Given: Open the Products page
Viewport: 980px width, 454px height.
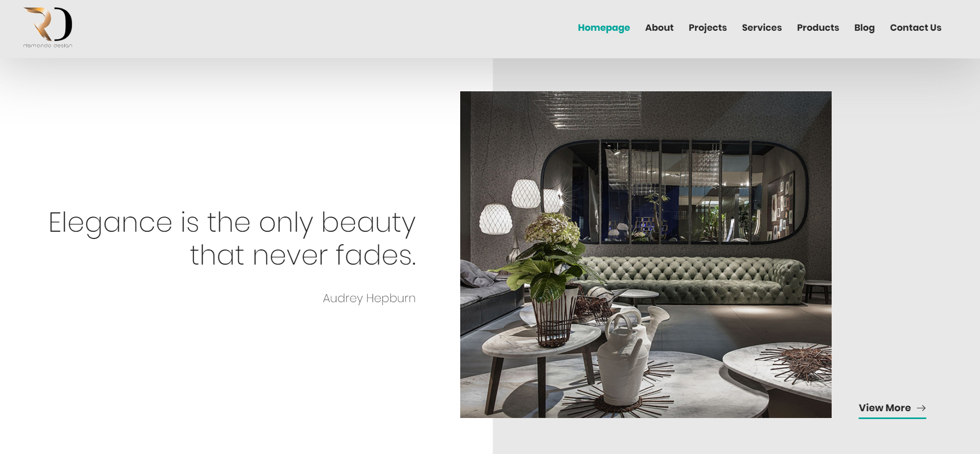Looking at the screenshot, I should tap(818, 28).
